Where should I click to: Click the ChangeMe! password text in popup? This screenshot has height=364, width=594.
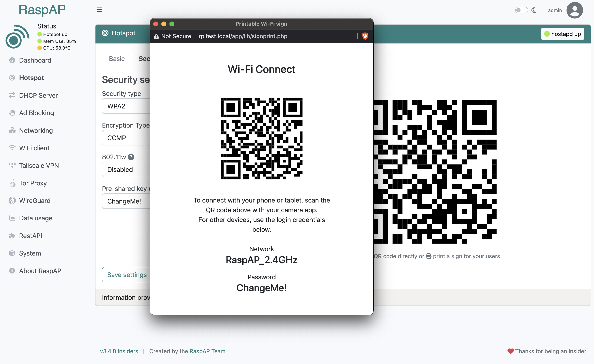point(262,288)
